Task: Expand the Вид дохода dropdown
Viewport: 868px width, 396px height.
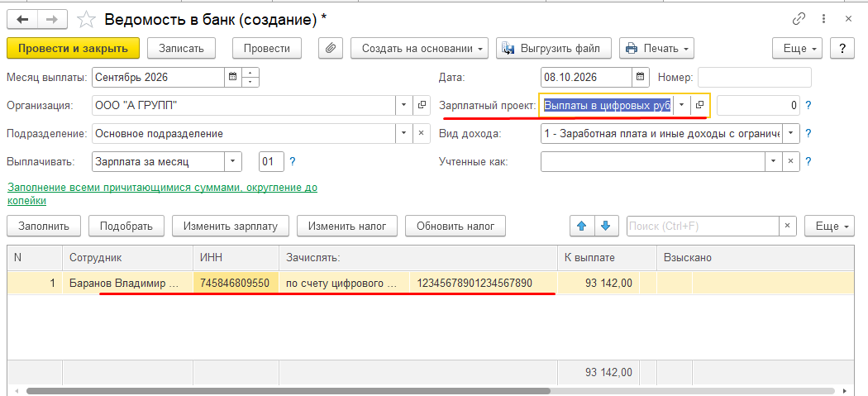Action: click(790, 133)
